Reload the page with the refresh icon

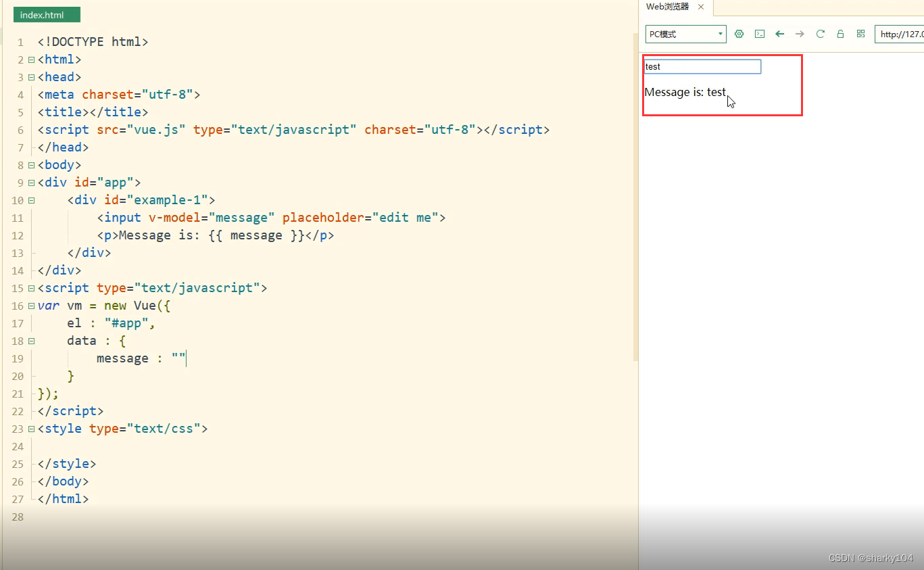821,34
